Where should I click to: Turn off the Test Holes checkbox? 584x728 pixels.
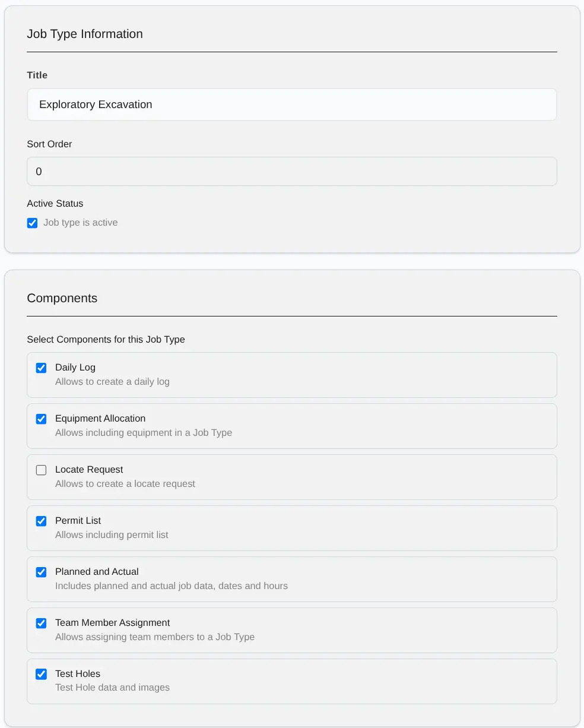(41, 674)
